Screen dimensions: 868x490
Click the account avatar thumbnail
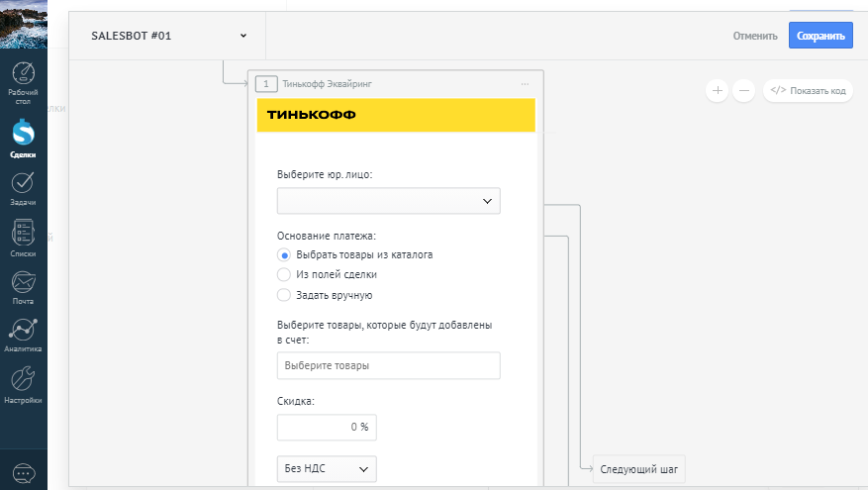point(23,25)
